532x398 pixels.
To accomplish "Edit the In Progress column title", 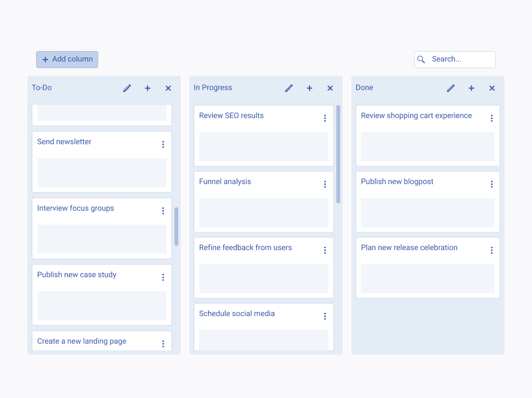I will pos(289,88).
